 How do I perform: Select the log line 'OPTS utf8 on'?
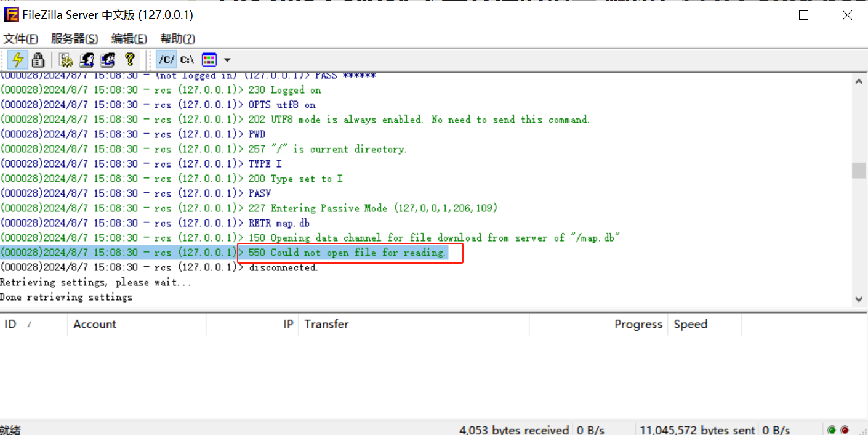(x=158, y=105)
